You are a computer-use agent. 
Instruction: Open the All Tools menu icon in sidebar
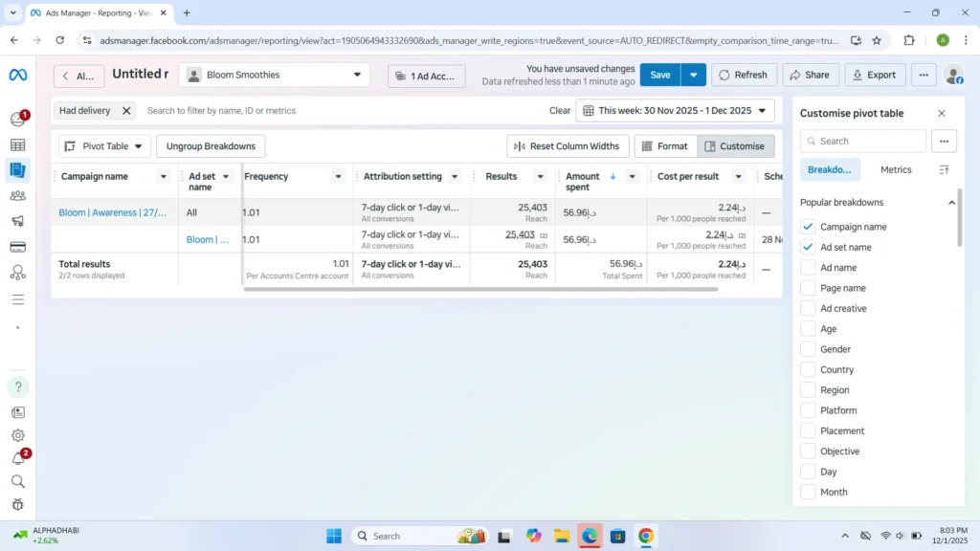18,298
